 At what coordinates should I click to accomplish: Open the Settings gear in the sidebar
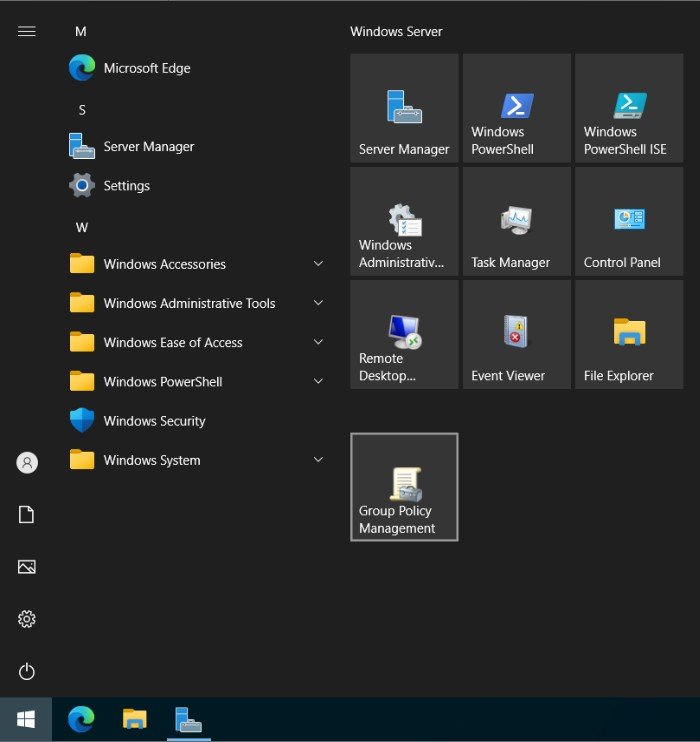(x=27, y=619)
